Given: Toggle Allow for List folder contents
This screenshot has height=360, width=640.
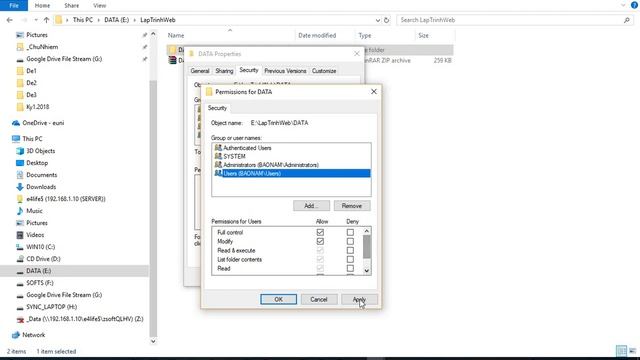Looking at the screenshot, I should tap(320, 259).
